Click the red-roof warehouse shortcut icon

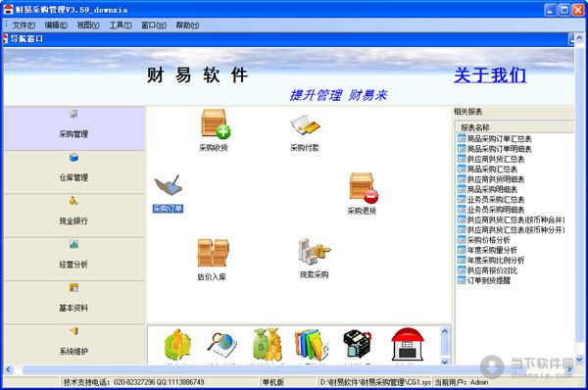[x=408, y=344]
